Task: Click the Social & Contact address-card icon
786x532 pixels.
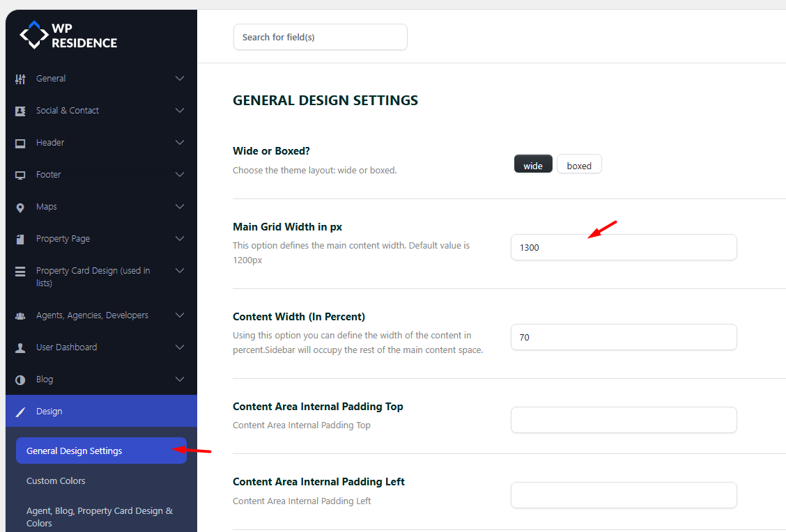Action: (20, 111)
